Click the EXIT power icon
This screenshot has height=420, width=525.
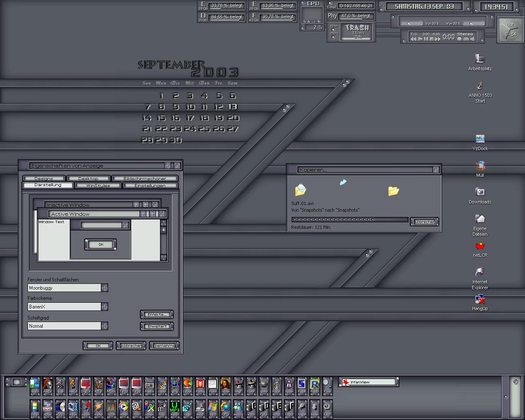click(x=327, y=407)
